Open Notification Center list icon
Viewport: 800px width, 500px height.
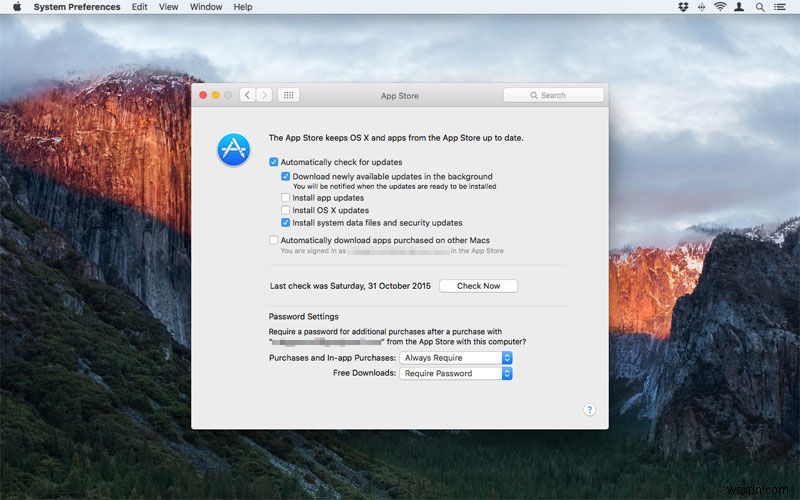[x=780, y=7]
